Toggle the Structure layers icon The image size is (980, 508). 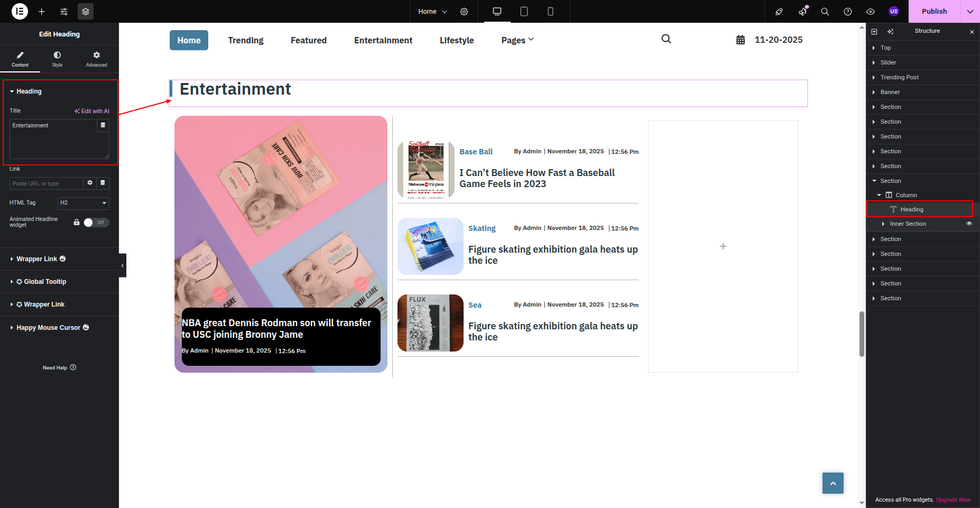[x=86, y=11]
